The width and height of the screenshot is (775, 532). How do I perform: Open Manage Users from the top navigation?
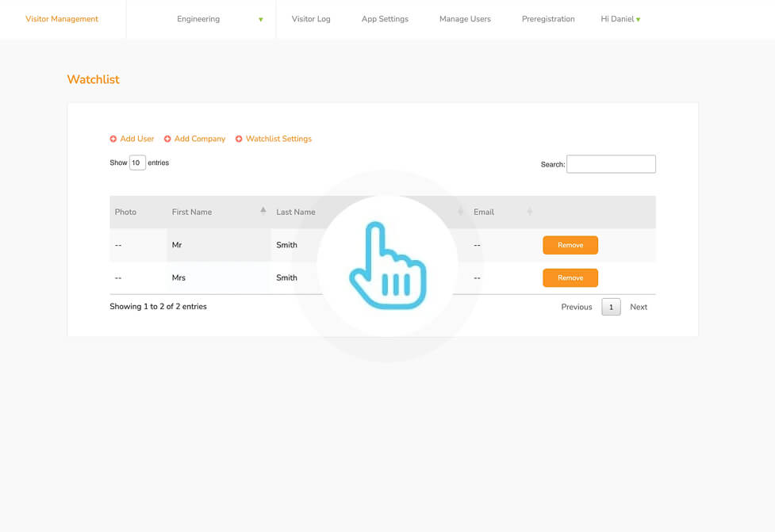[x=465, y=19]
